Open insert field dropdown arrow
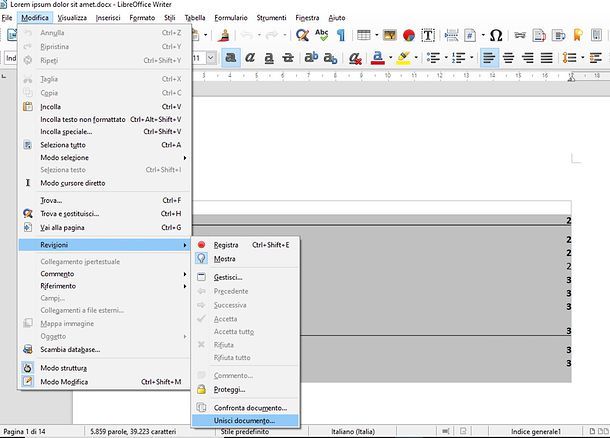Image resolution: width=610 pixels, height=438 pixels. (x=483, y=35)
